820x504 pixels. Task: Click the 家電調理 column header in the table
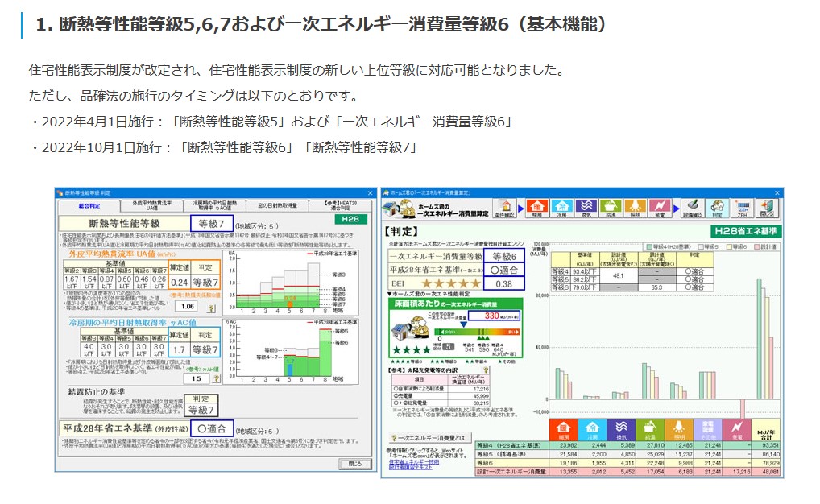[707, 429]
